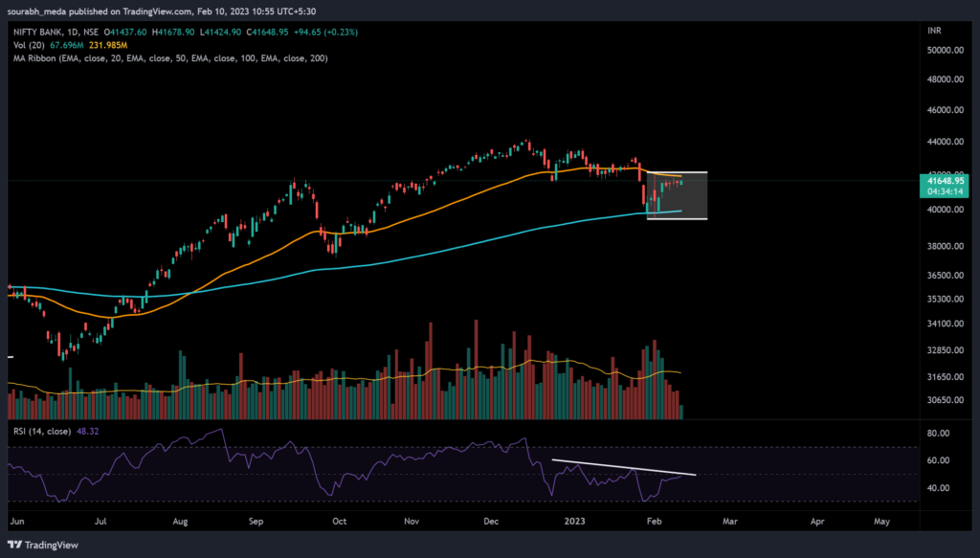Click the Mar label on time axis
The width and height of the screenshot is (980, 558).
point(730,521)
